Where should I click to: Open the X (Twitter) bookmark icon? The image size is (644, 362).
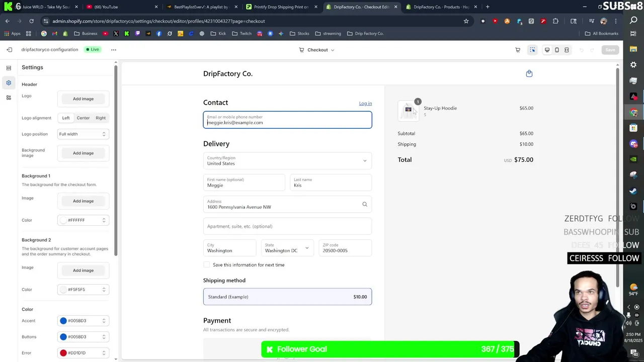point(116,34)
